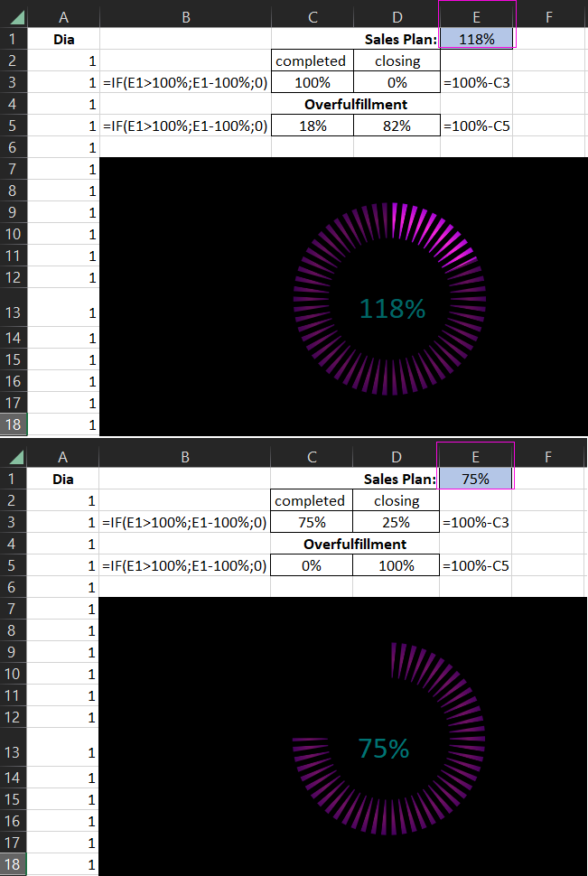The image size is (588, 876).
Task: Select the Sales Plan cell showing 75%
Action: pos(475,479)
